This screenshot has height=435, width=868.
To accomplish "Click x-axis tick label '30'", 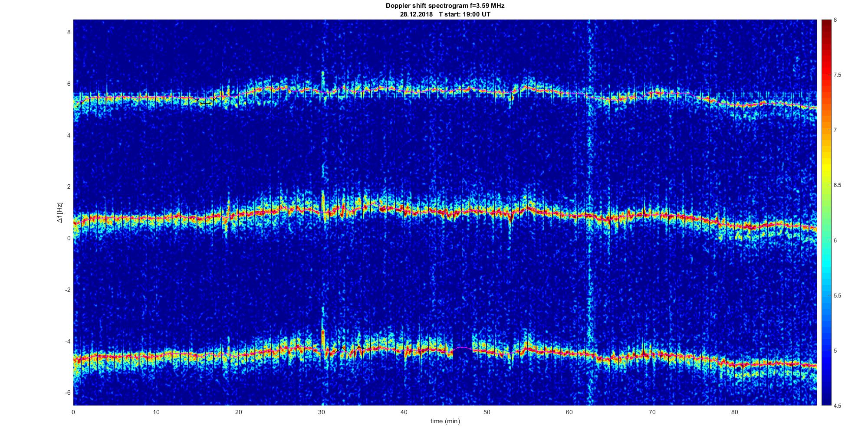I will (321, 412).
